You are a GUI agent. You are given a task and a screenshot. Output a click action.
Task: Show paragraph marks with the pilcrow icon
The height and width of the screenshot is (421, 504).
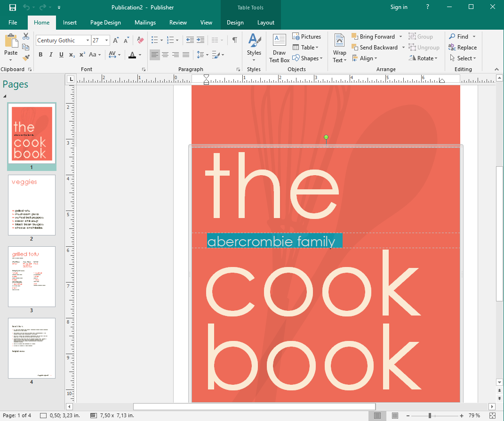[234, 40]
